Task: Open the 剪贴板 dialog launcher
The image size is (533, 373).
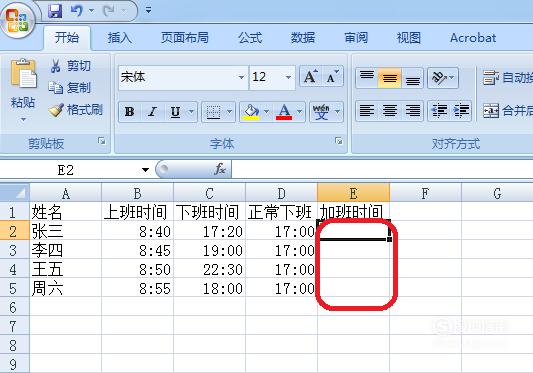Action: point(101,141)
